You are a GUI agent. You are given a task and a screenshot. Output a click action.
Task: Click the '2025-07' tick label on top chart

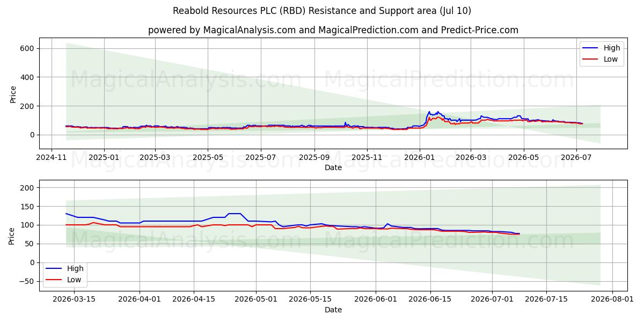(x=261, y=158)
